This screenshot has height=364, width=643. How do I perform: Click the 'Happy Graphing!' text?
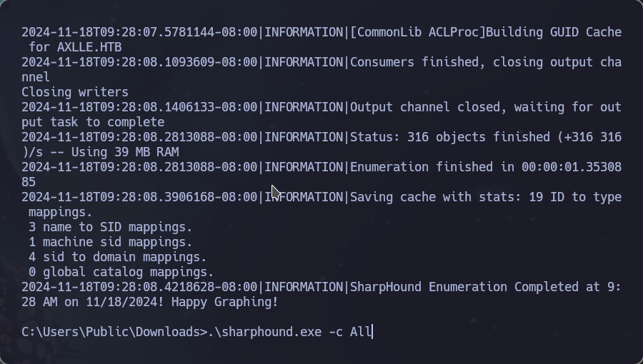225,302
